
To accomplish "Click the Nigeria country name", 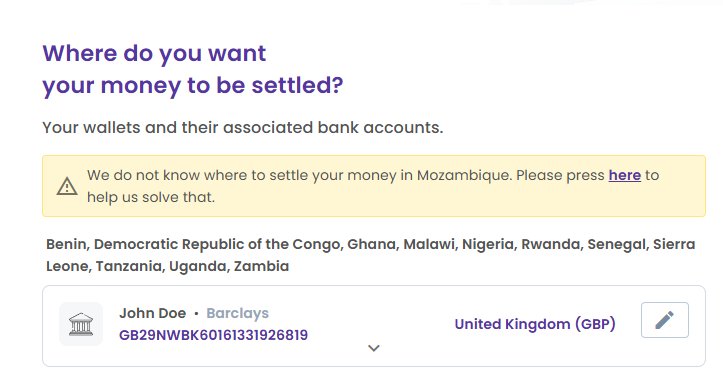I will pyautogui.click(x=488, y=244).
